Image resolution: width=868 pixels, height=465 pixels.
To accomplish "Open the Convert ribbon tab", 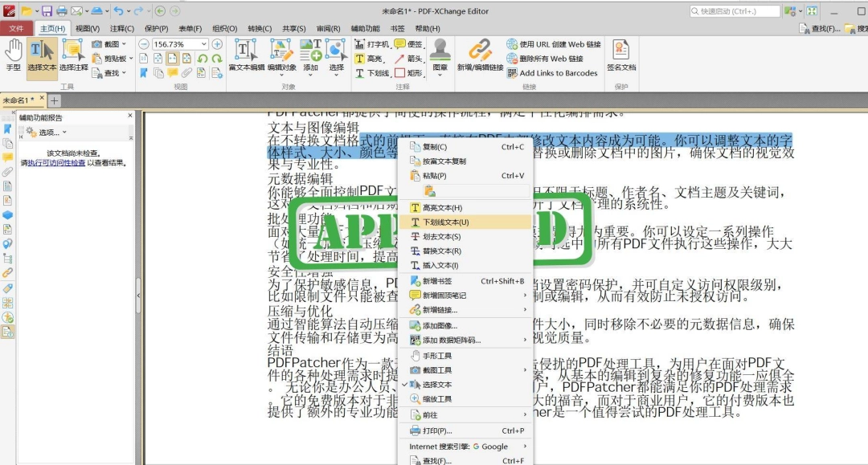I will click(x=259, y=28).
